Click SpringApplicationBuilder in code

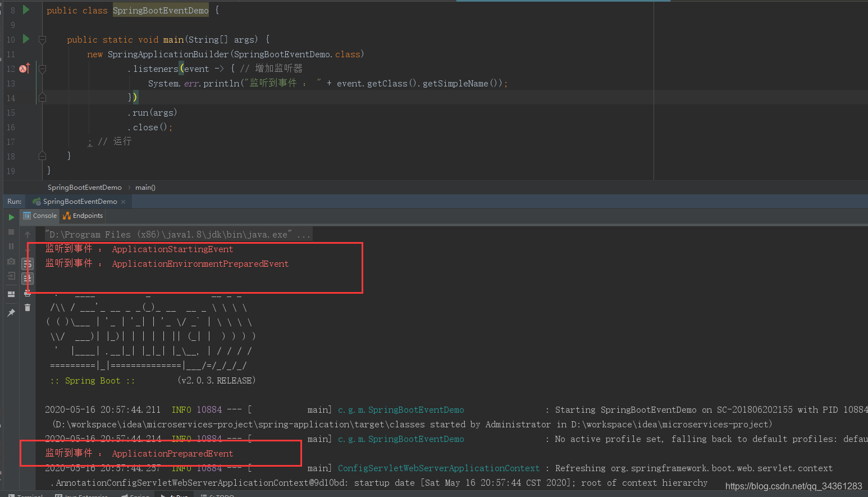168,54
